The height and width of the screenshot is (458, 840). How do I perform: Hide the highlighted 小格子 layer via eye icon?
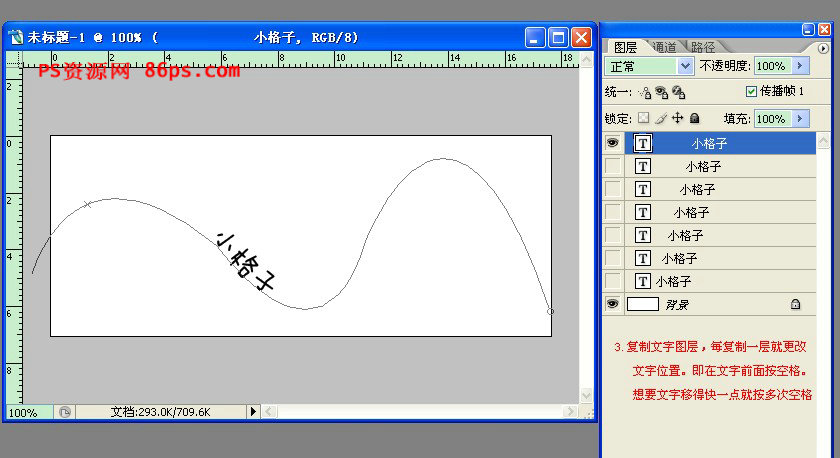tap(612, 143)
